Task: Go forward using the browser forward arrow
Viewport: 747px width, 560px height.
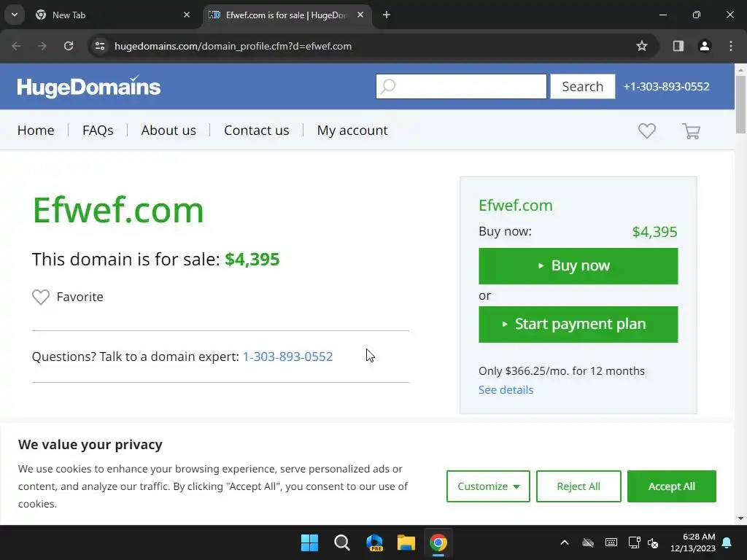Action: point(42,46)
